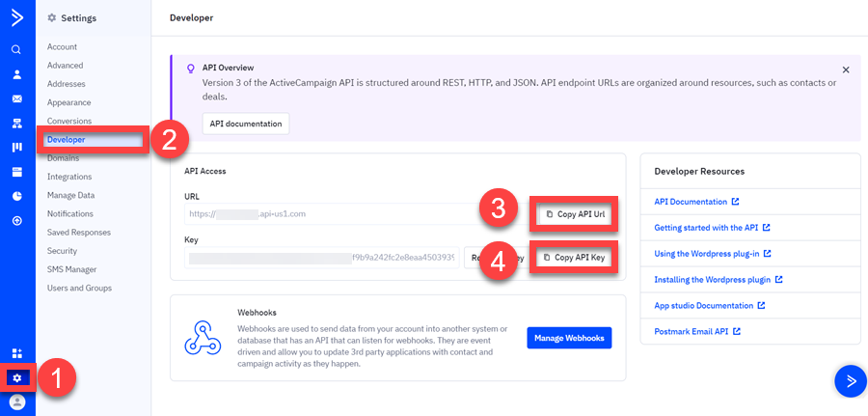Screen dimensions: 868x416
Task: Open the Domains settings page
Action: click(x=63, y=158)
